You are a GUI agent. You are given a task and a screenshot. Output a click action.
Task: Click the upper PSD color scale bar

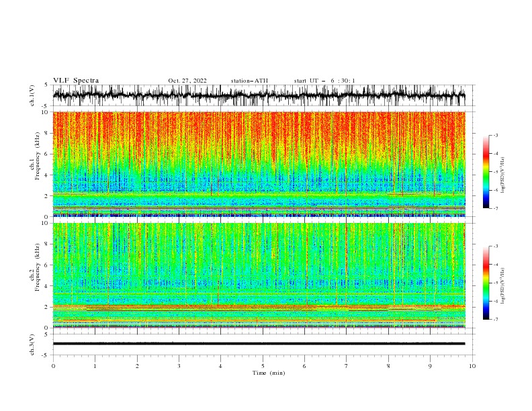[486, 172]
